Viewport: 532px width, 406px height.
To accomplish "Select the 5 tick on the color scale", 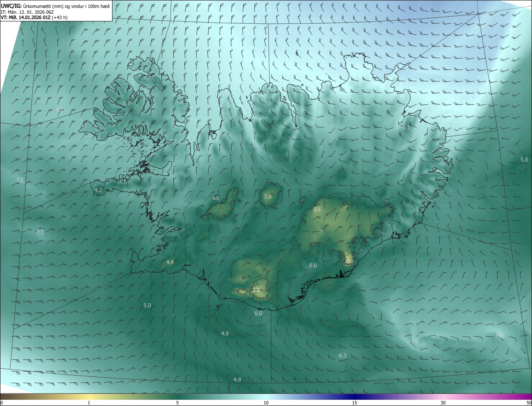I will [177, 403].
